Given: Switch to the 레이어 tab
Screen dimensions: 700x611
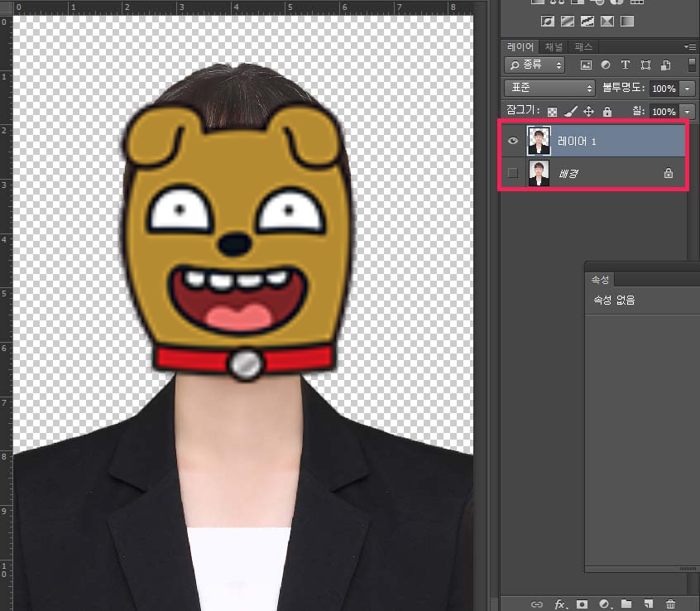Looking at the screenshot, I should 520,46.
